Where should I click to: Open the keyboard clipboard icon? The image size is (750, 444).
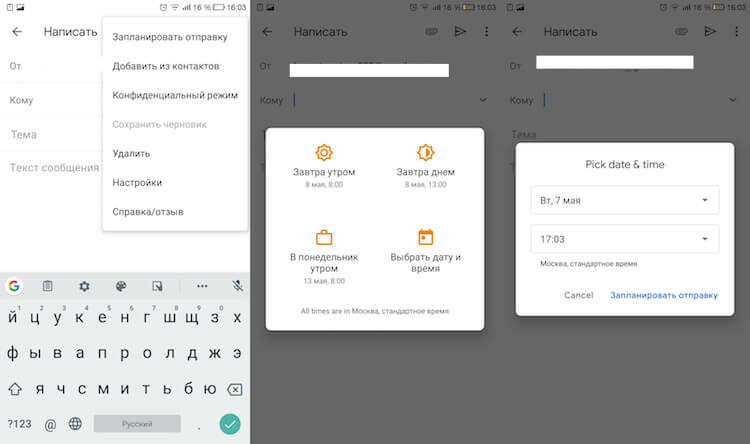pos(47,286)
